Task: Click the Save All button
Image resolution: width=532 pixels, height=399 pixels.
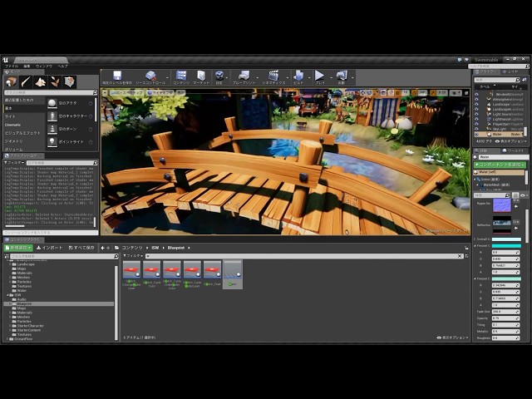Action: (81, 248)
